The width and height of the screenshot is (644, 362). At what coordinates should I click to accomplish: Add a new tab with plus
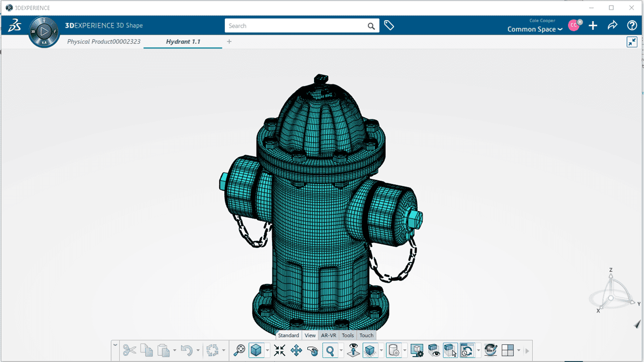[229, 42]
